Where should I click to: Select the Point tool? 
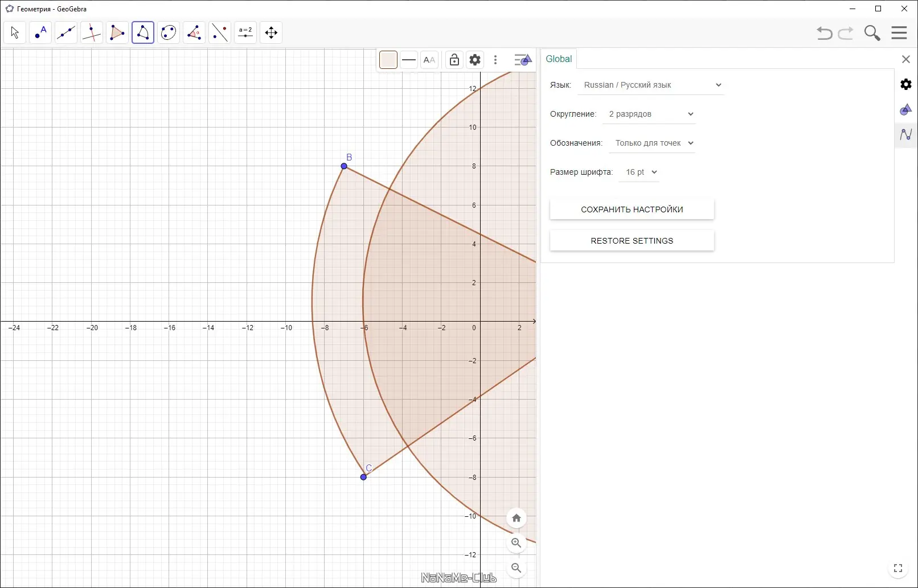[x=40, y=32]
